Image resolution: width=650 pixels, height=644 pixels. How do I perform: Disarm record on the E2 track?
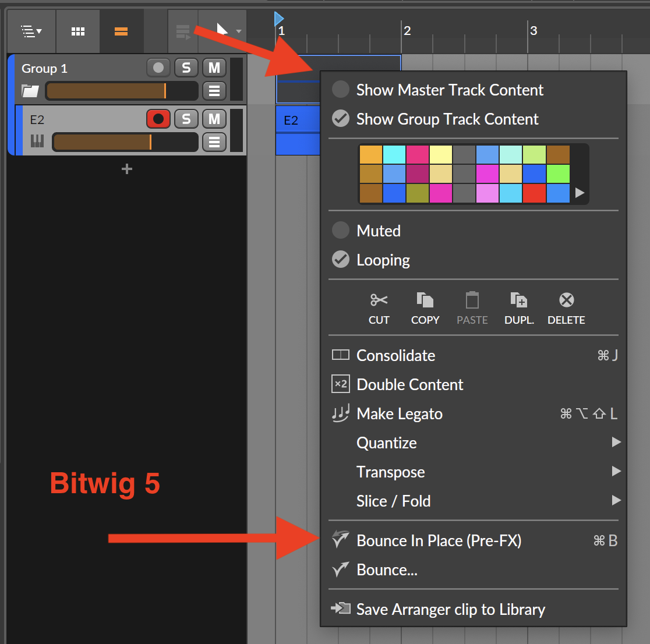tap(158, 119)
